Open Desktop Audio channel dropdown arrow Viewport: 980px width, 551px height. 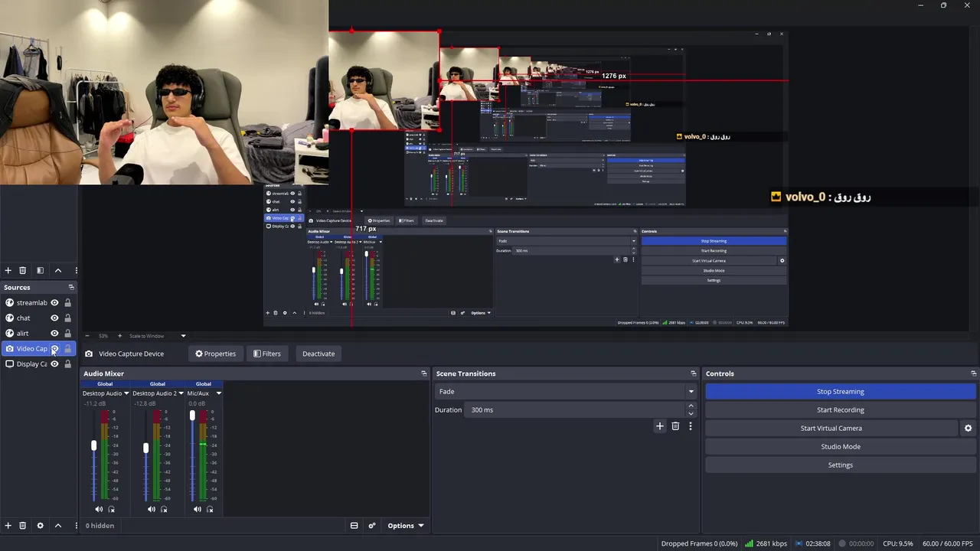[126, 393]
